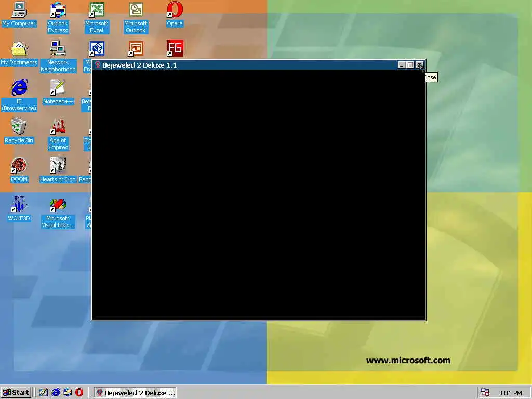
Task: Select the Microsoft Excel desktop shortcut
Action: [97, 18]
